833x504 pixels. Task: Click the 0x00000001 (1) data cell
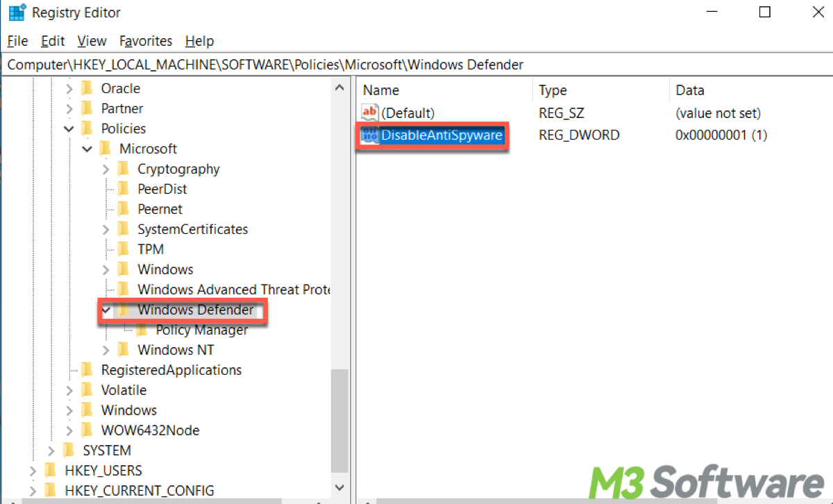[721, 135]
